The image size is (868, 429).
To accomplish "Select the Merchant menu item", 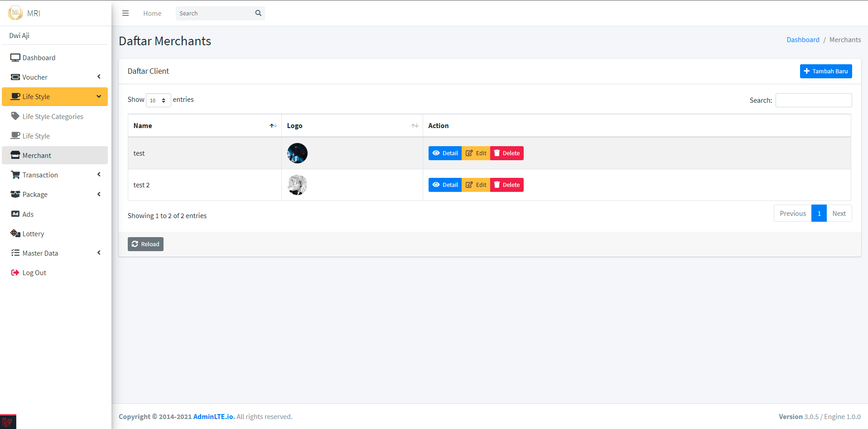I will click(55, 155).
